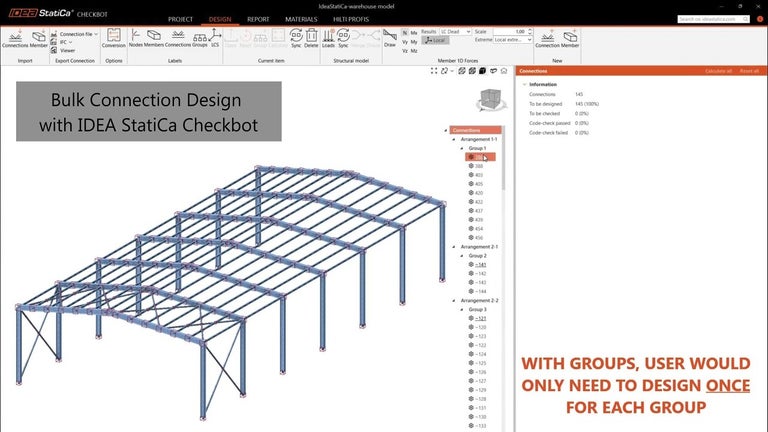Toggle Nodes labels
The height and width of the screenshot is (432, 768).
136,39
